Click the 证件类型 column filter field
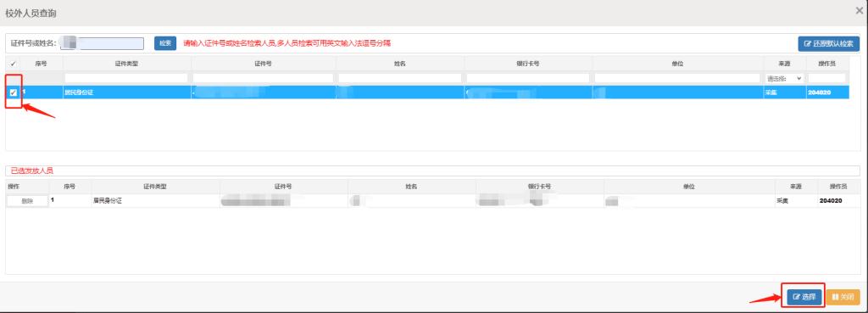Image resolution: width=868 pixels, height=313 pixels. tap(127, 79)
